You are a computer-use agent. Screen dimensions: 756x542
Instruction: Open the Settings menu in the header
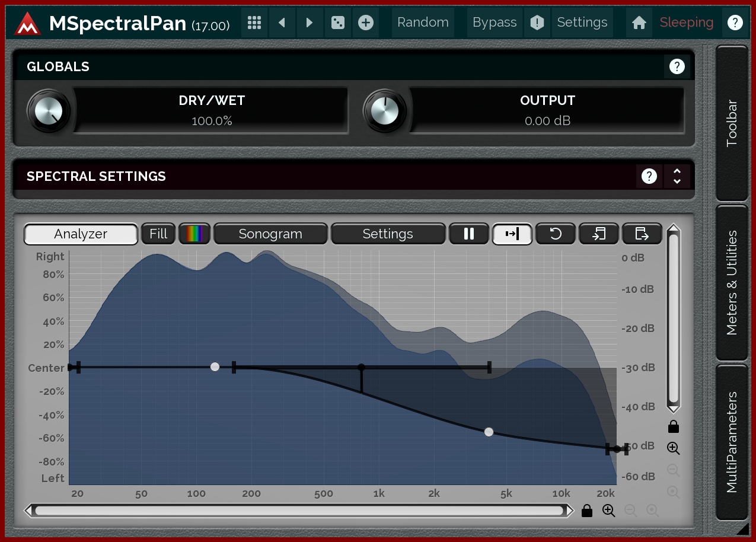(582, 23)
